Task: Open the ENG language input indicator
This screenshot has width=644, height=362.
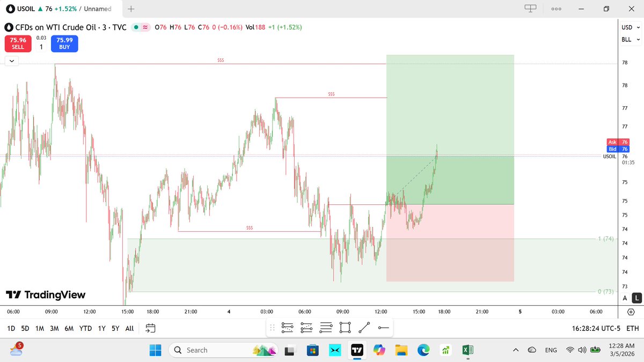Action: 551,350
